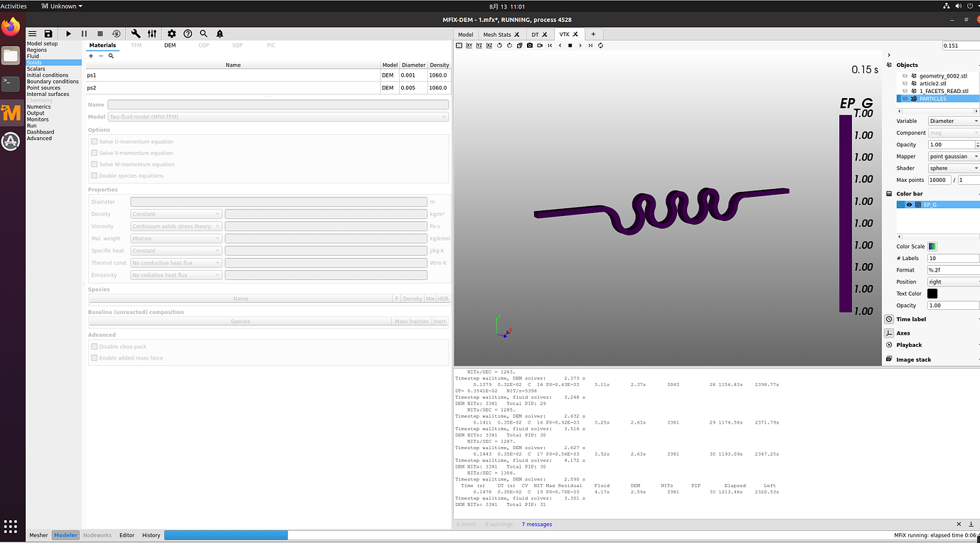This screenshot has height=543, width=980.
Task: Open the Color Scale swatch
Action: pyautogui.click(x=932, y=247)
